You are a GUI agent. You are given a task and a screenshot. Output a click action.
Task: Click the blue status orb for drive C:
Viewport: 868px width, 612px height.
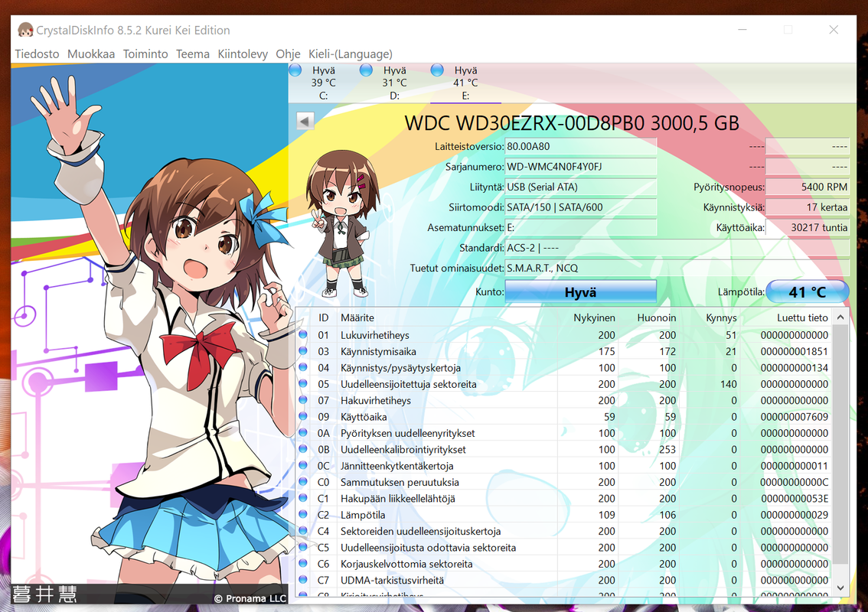[295, 70]
